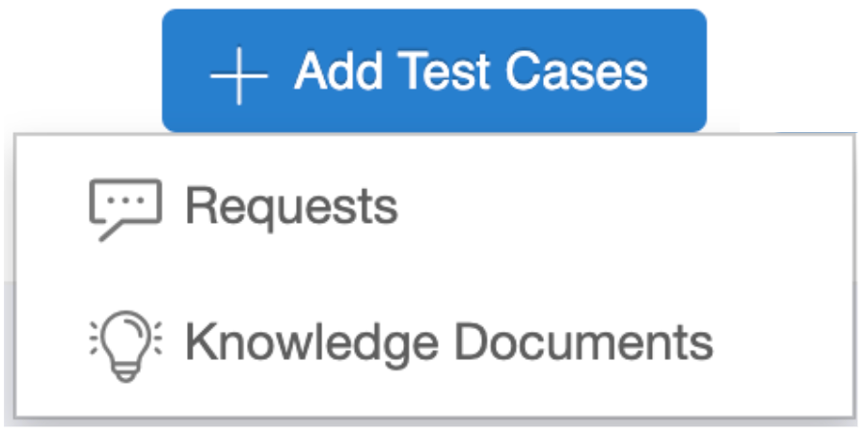Select the bulb icon beside Knowledge Documents
Viewport: 868px width, 436px height.
[x=124, y=344]
